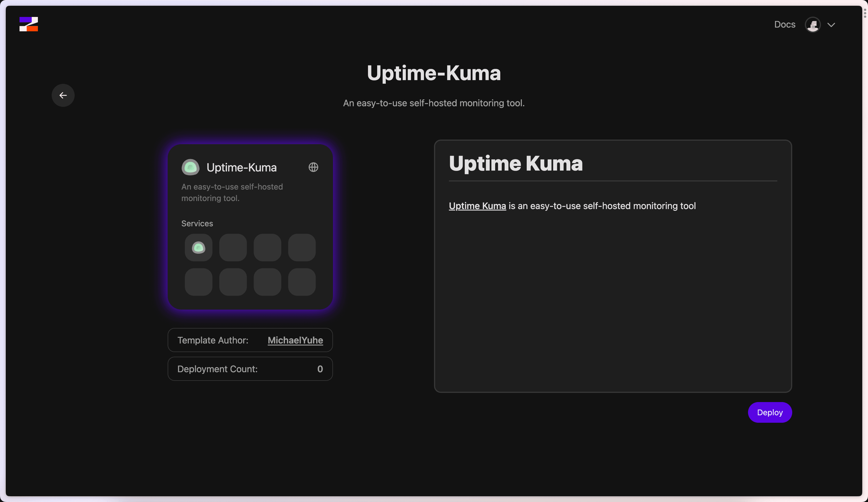Click the purple Deploy button
The image size is (868, 502).
point(770,412)
